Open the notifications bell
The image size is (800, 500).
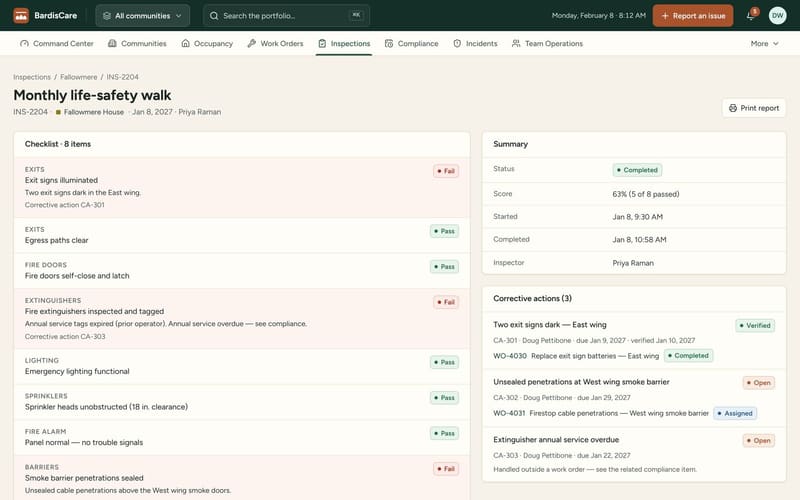(751, 15)
